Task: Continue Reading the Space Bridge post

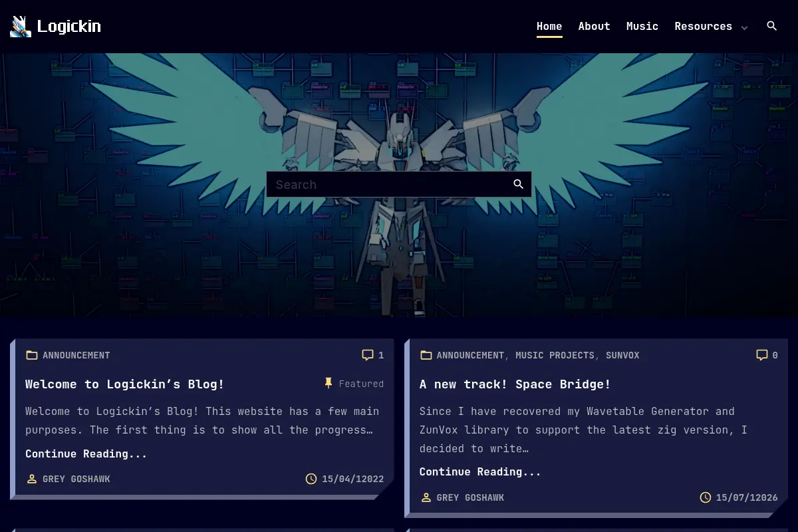Action: pos(480,471)
